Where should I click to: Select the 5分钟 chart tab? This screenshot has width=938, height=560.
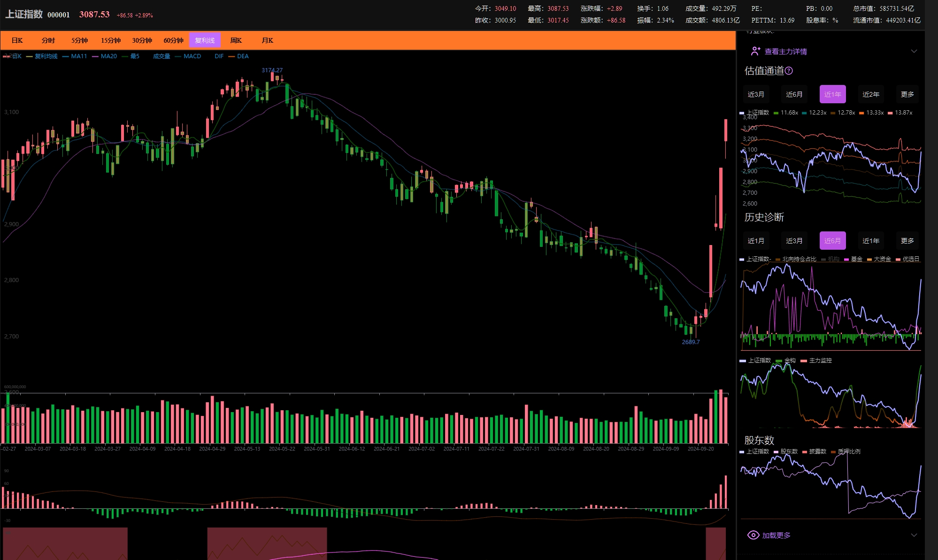(x=79, y=40)
